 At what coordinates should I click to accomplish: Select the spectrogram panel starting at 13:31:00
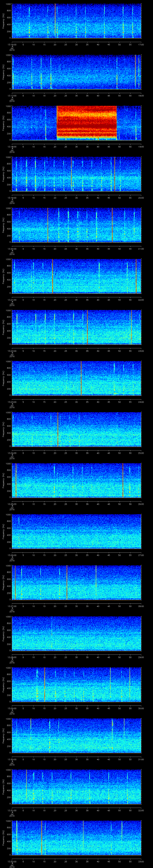click(x=77, y=786)
